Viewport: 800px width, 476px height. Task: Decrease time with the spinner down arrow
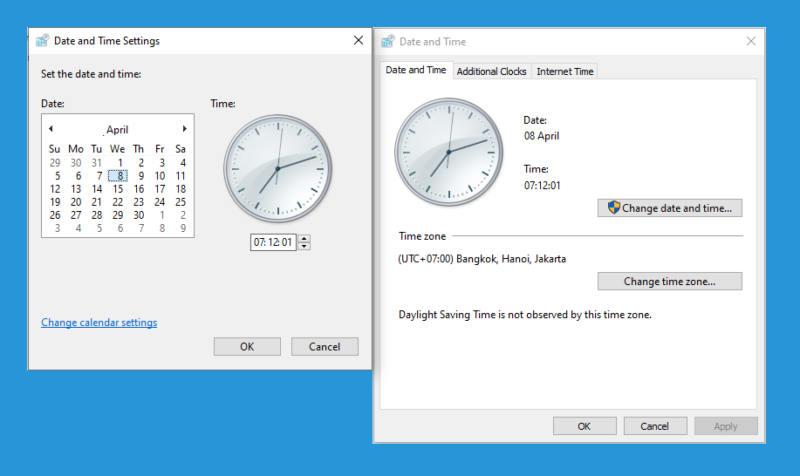pyautogui.click(x=304, y=246)
